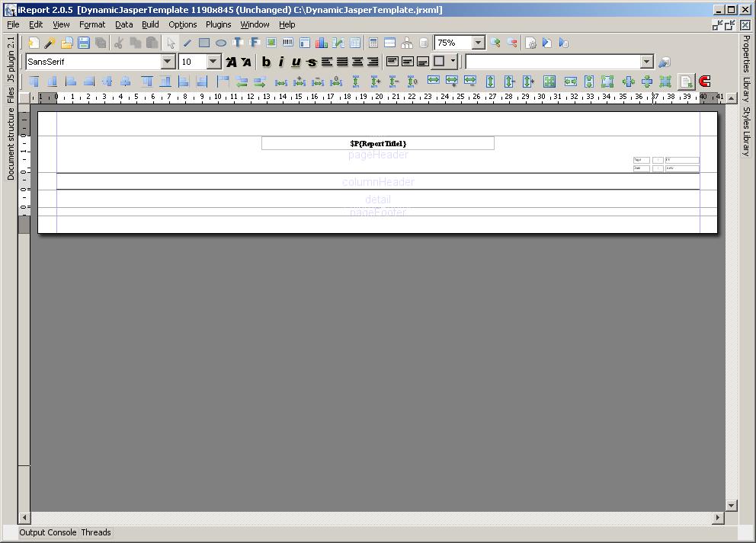Image resolution: width=756 pixels, height=543 pixels.
Task: Open the font family dropdown
Action: pyautogui.click(x=167, y=61)
